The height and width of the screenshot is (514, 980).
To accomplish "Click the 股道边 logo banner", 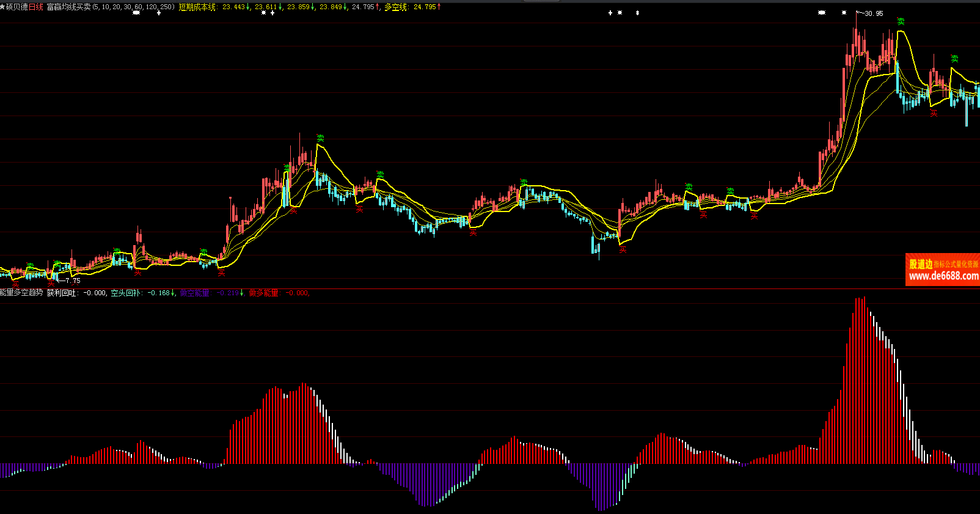I will [x=921, y=264].
